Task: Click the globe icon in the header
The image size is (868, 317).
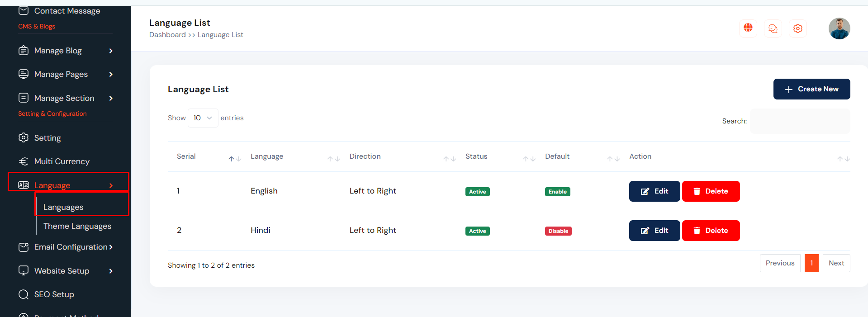Action: coord(748,28)
